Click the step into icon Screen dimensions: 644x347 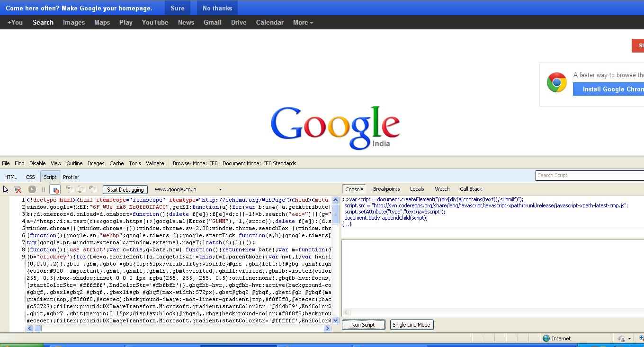coord(70,189)
